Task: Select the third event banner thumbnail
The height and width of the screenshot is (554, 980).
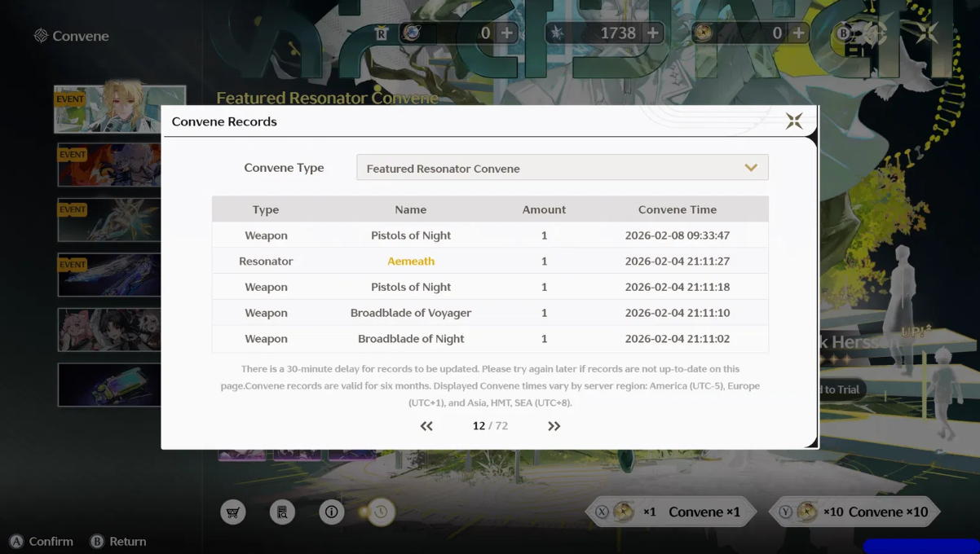Action: [109, 220]
